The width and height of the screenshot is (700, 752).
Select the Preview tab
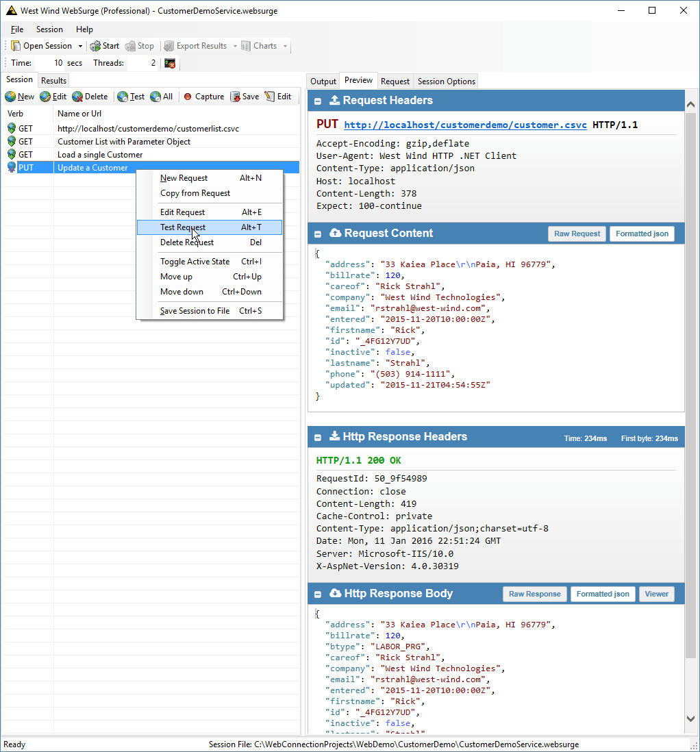[358, 80]
